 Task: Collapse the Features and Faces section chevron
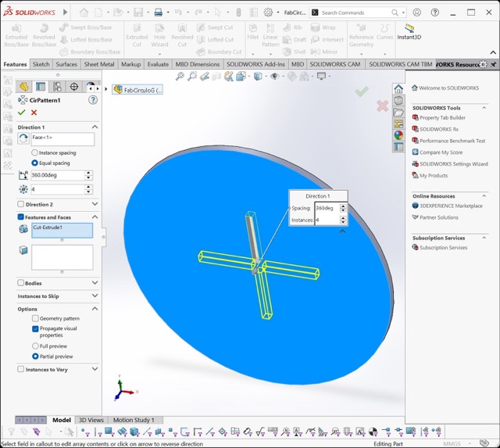(x=95, y=217)
